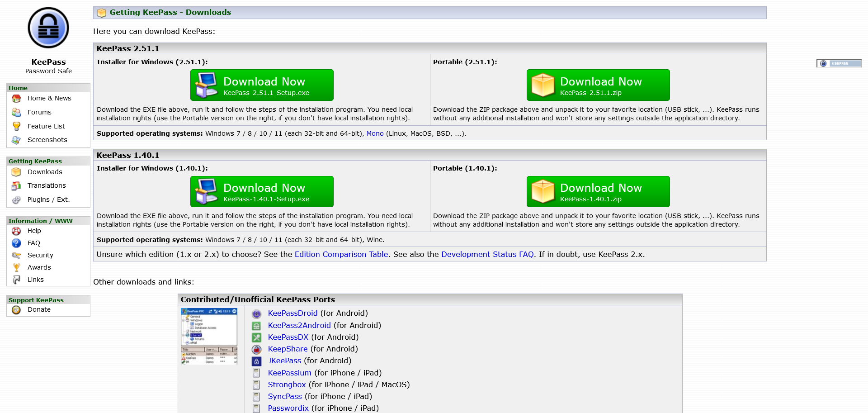Click the Help lifebuoy icon
Screen dimensions: 868x413
16,231
